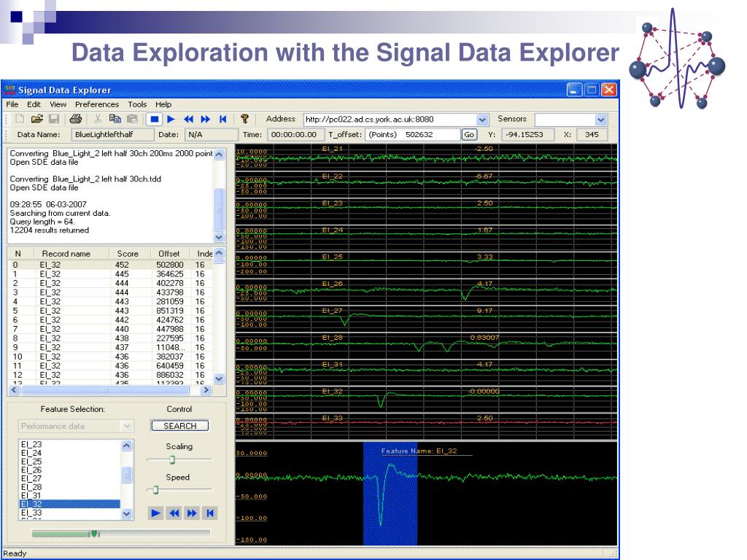
Task: Open a file with the folder icon
Action: (37, 119)
